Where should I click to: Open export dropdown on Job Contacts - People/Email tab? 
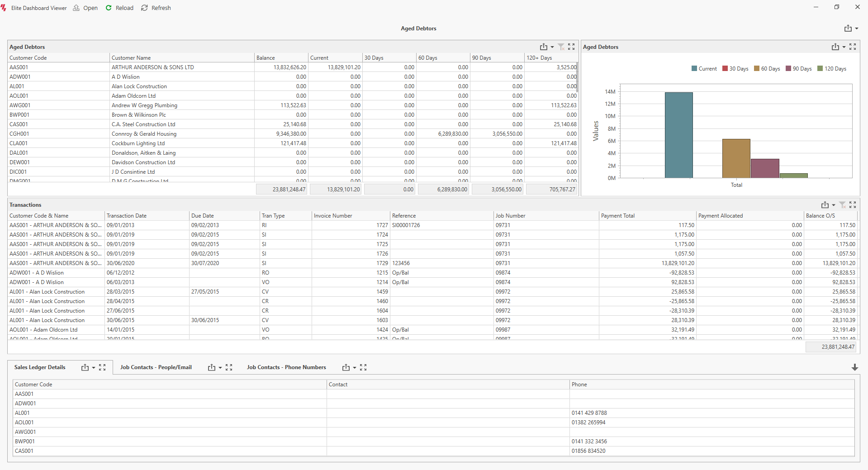220,367
